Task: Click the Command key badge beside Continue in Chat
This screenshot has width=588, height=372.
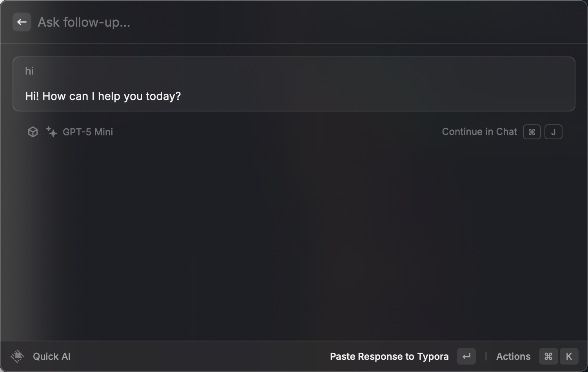Action: click(532, 132)
